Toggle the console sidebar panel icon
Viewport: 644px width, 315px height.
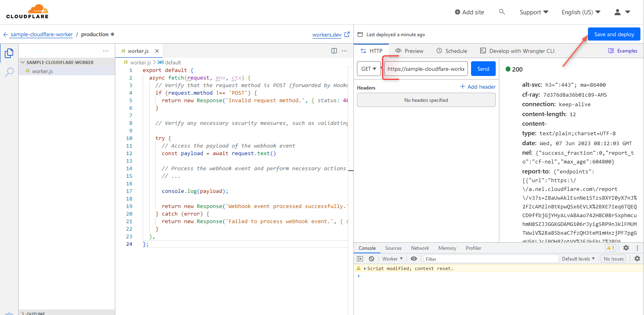(360, 259)
